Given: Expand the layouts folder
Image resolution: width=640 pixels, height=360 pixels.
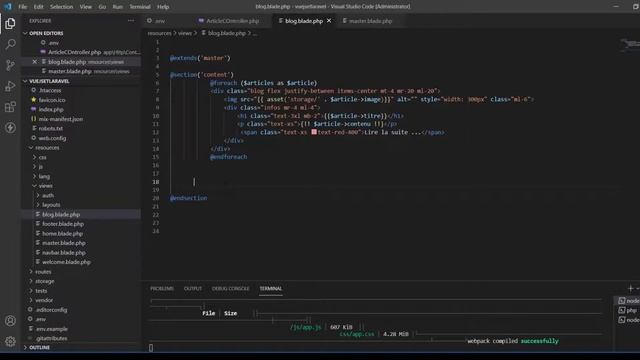Looking at the screenshot, I should (51, 205).
